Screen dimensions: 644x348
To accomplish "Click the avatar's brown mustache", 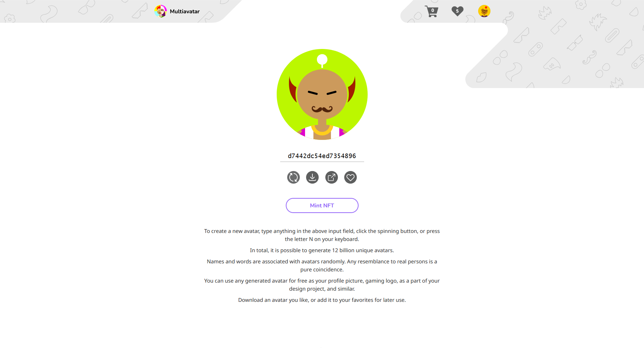I will tap(322, 109).
